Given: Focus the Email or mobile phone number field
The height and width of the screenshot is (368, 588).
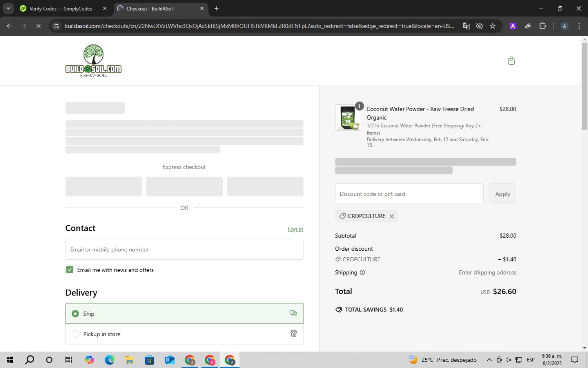Looking at the screenshot, I should [x=184, y=250].
